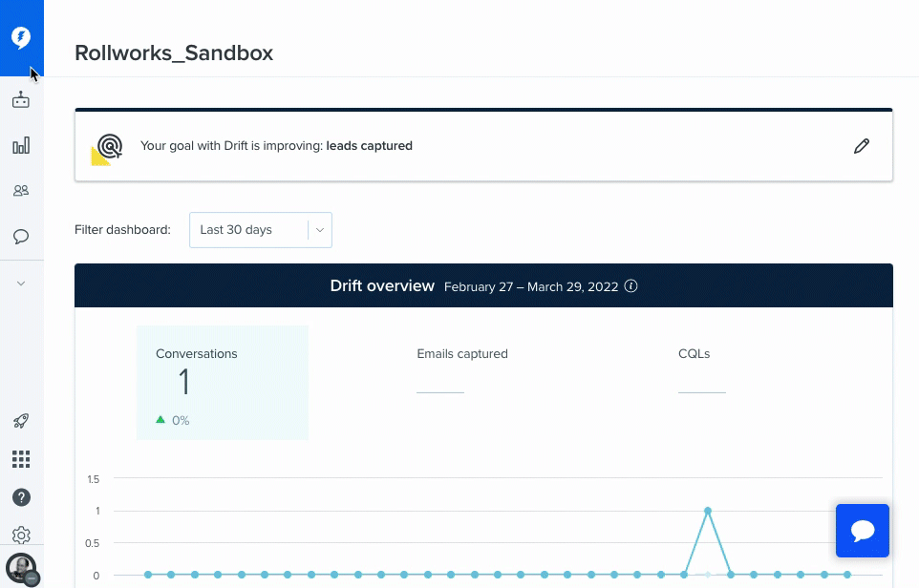Open the blue chat widget button
This screenshot has height=588, width=919.
pyautogui.click(x=863, y=531)
